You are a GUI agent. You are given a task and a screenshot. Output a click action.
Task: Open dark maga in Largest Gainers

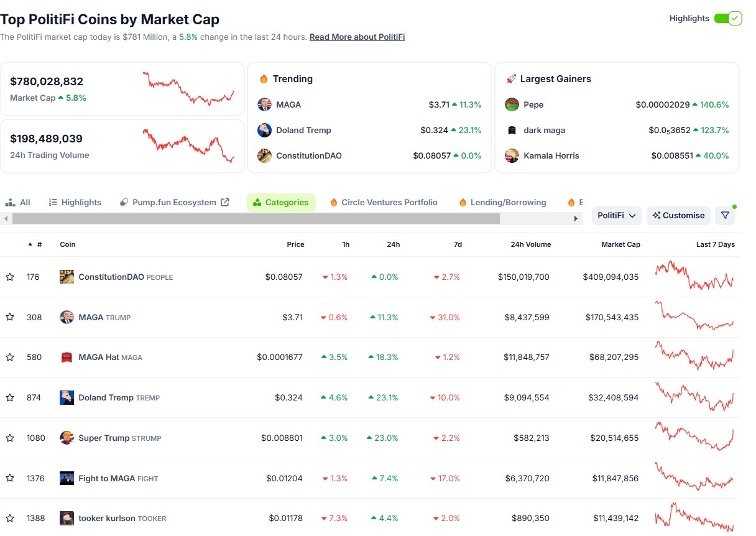545,130
